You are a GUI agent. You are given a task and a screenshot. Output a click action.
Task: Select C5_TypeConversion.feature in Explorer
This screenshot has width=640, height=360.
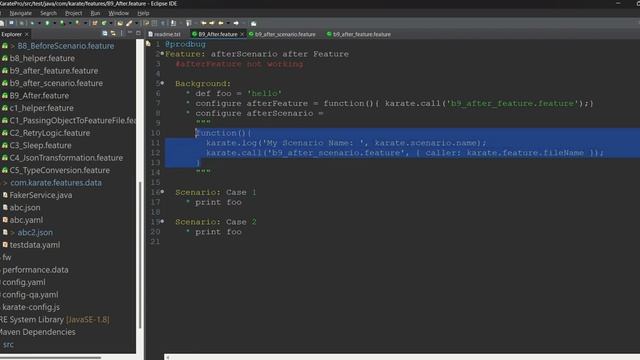(60, 170)
